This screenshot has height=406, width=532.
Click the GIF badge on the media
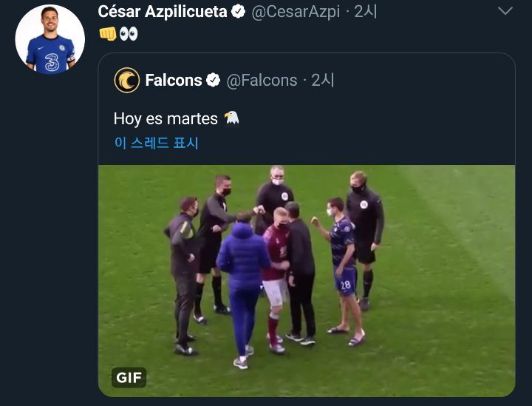(x=129, y=378)
